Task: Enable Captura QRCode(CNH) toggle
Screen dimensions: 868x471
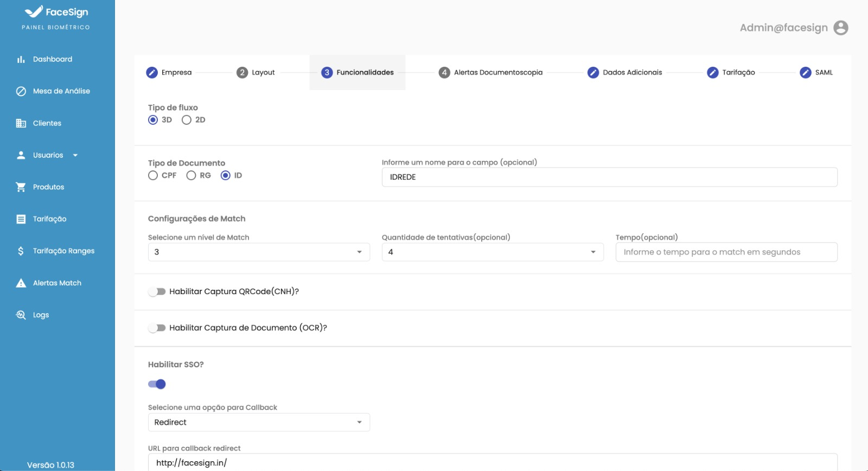Action: [x=157, y=291]
